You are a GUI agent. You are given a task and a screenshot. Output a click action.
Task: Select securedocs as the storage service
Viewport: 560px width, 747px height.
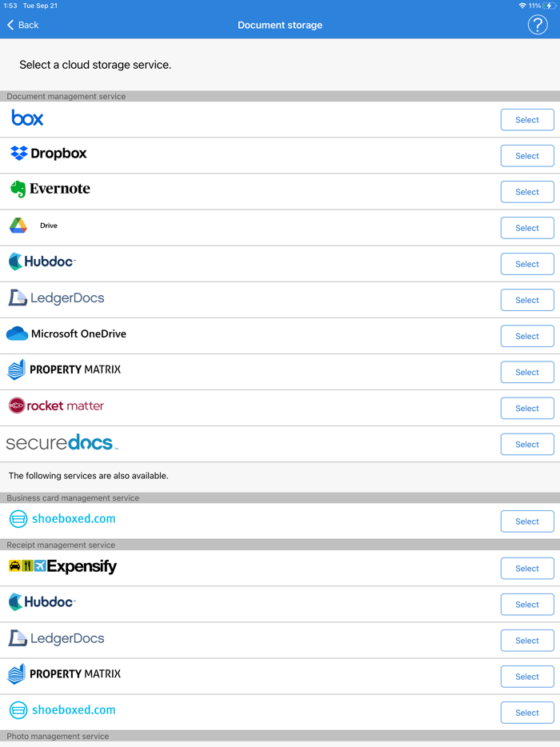[526, 444]
